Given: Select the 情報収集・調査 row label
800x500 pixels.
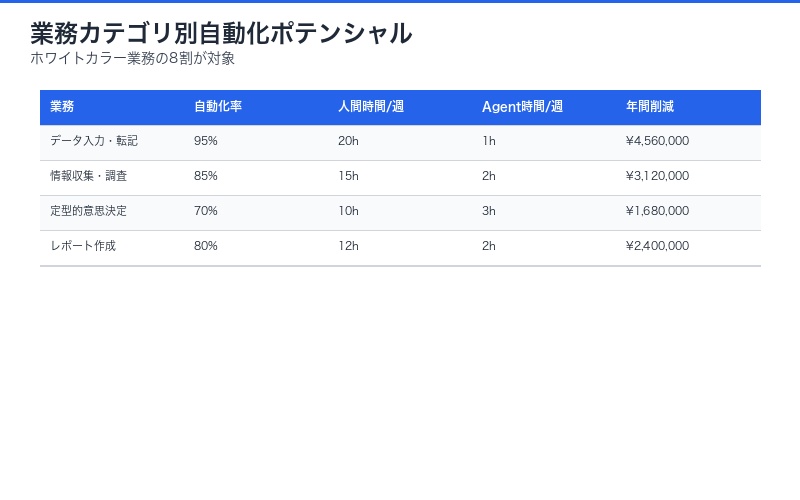Looking at the screenshot, I should pos(89,176).
